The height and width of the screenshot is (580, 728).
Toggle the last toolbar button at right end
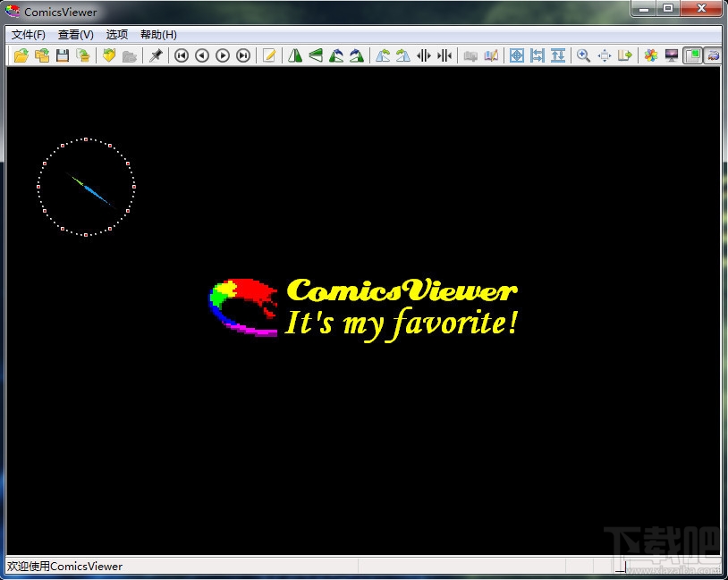point(713,55)
